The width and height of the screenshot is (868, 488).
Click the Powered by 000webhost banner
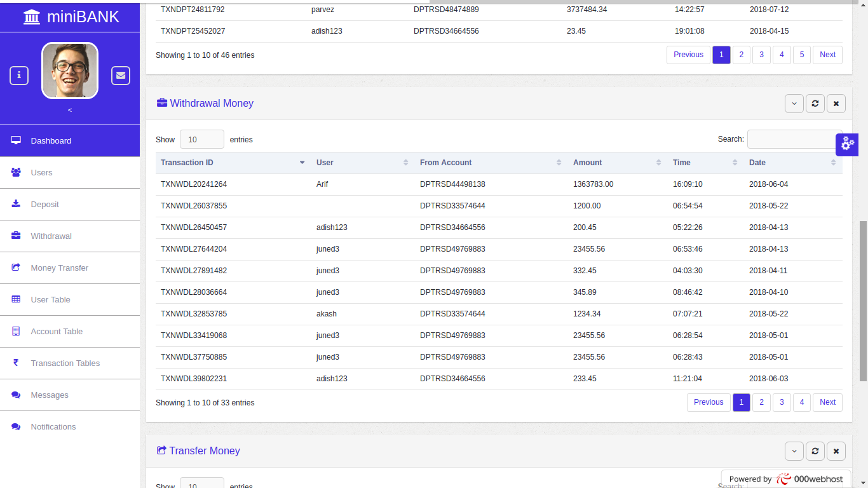(786, 479)
